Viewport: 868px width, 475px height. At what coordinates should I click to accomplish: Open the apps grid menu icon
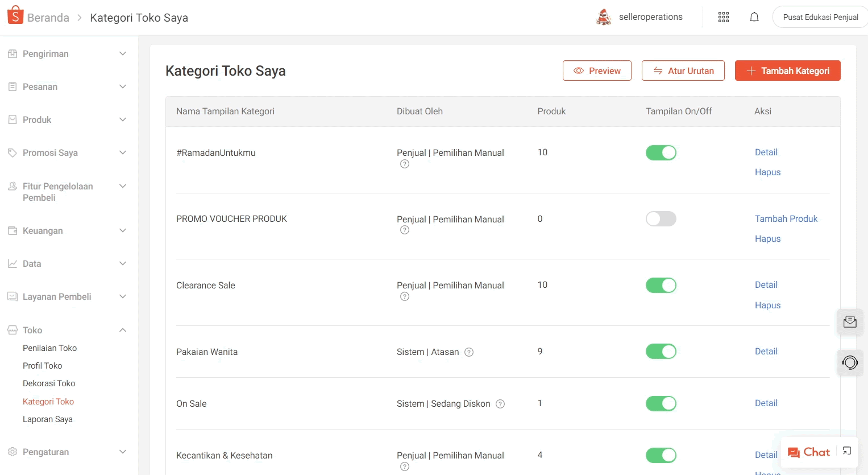723,17
